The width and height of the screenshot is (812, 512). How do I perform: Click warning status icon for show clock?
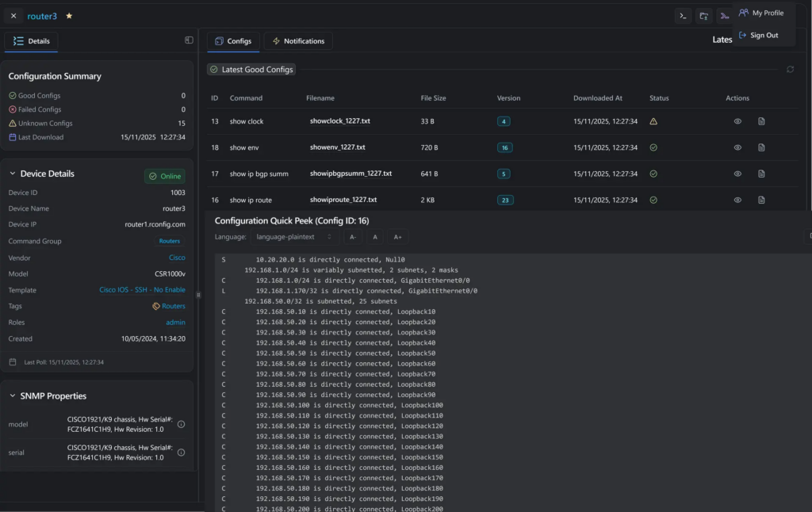pos(653,121)
